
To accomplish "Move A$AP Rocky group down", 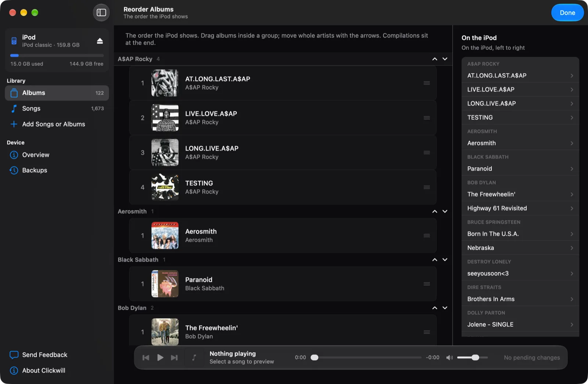I will coord(445,59).
